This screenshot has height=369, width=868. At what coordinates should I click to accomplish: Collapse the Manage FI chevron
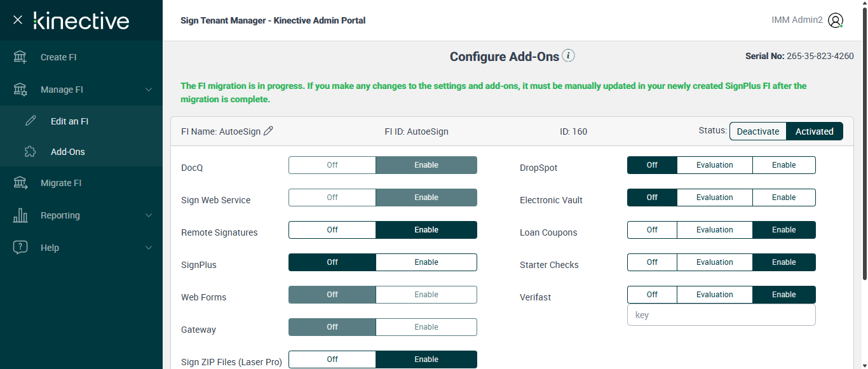(149, 90)
